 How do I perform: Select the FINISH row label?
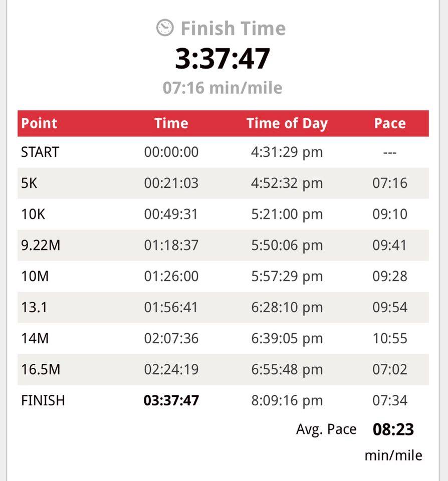click(43, 401)
